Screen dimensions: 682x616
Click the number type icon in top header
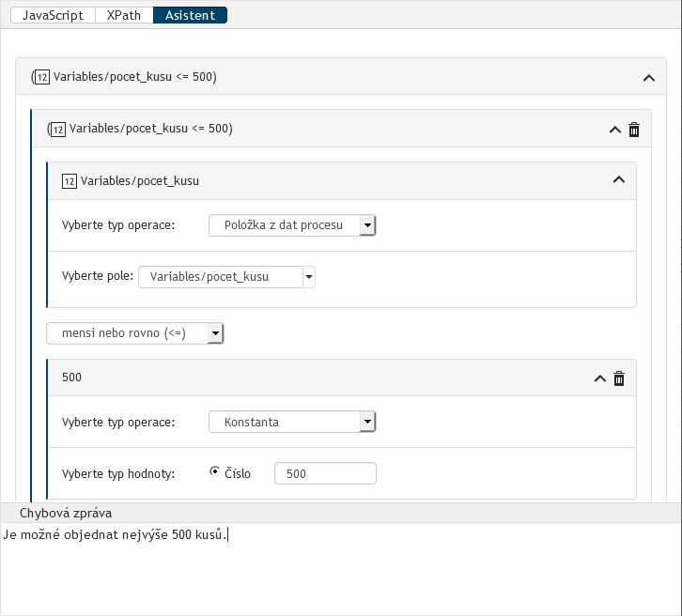pyautogui.click(x=42, y=77)
